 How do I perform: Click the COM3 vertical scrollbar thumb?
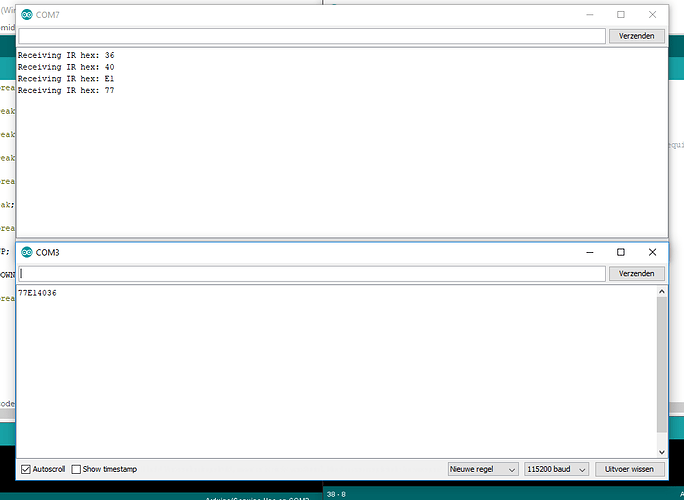click(662, 364)
